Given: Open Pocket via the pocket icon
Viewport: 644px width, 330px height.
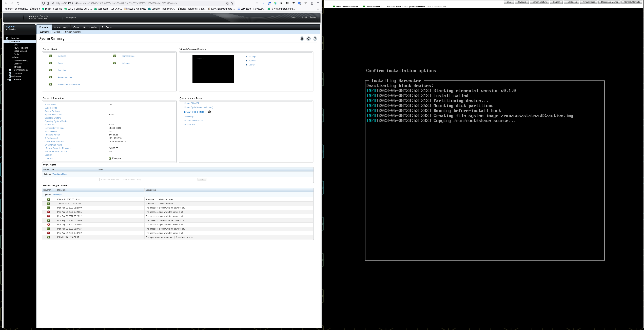Looking at the screenshot, I should pos(257,3).
